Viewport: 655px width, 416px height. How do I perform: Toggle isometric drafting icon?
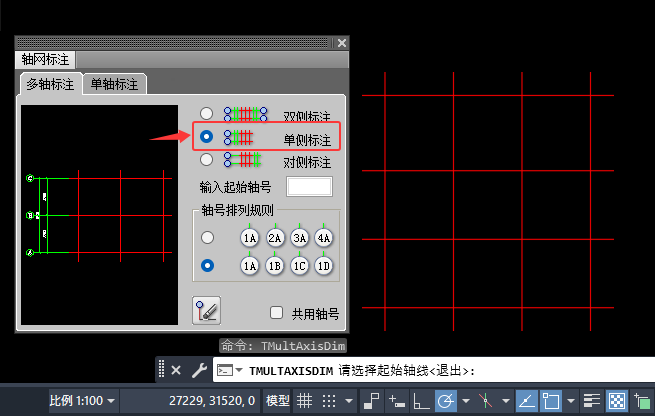pyautogui.click(x=485, y=401)
